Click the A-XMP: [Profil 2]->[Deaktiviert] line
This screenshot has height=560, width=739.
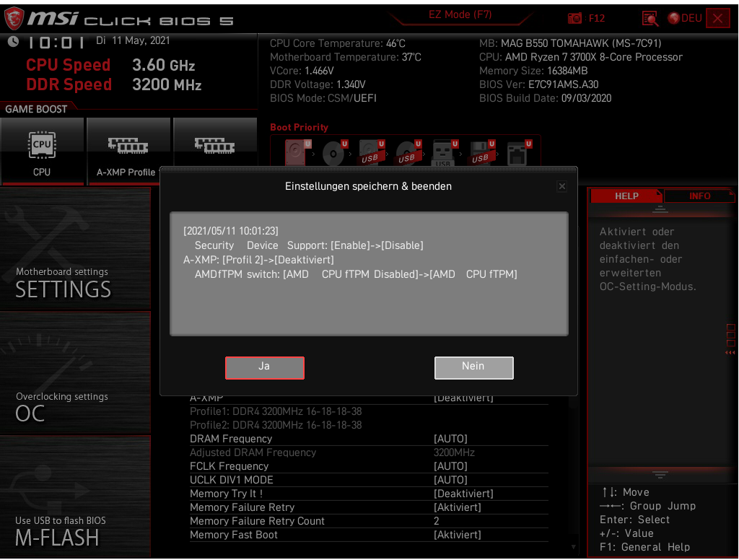tap(258, 260)
